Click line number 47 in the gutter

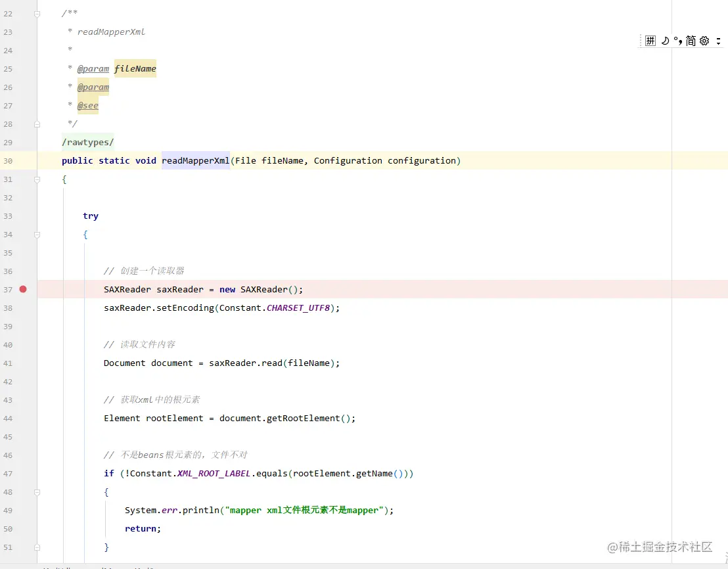(x=8, y=474)
